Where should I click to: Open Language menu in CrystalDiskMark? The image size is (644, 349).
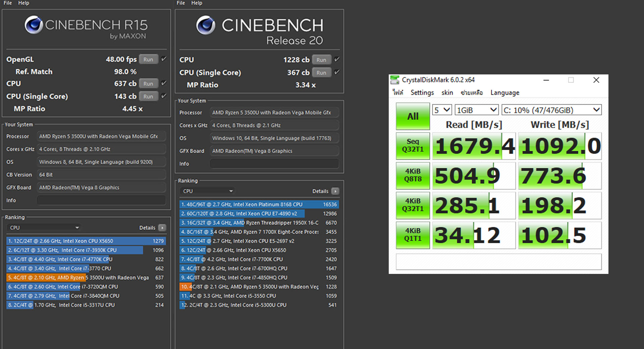(x=505, y=93)
